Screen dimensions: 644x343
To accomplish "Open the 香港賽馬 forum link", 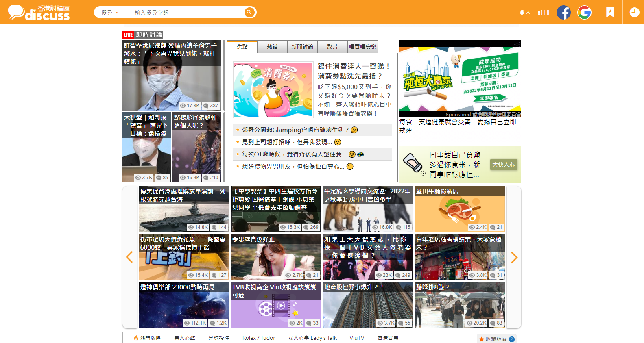I will coord(388,338).
